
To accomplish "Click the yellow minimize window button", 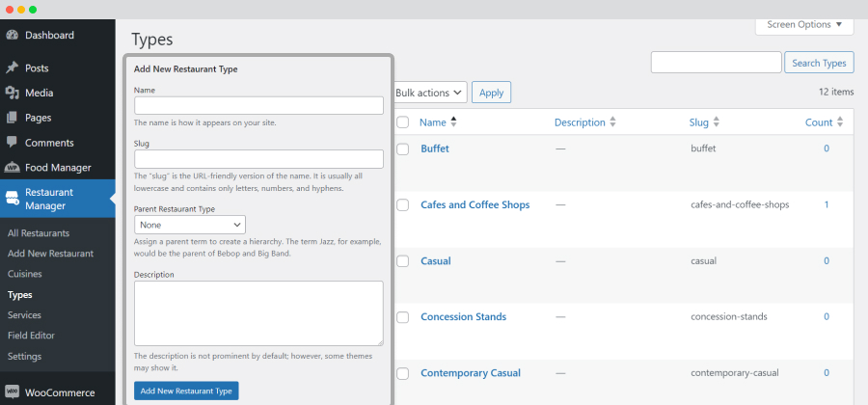I will coord(21,10).
